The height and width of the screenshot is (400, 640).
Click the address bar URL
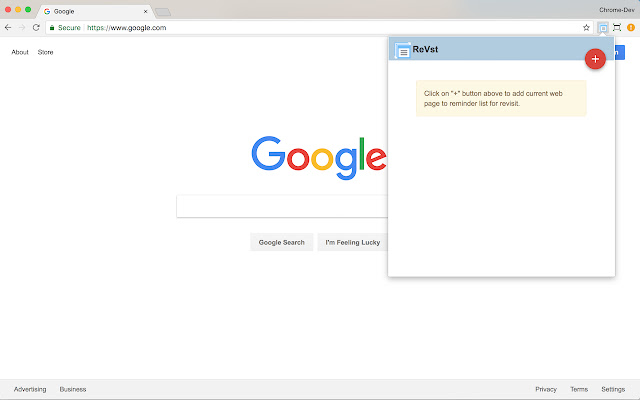click(x=127, y=28)
